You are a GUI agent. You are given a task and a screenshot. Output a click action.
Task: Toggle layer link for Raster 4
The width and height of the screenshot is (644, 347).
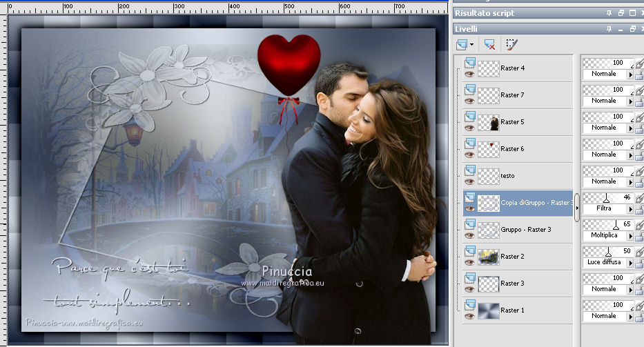tap(639, 63)
